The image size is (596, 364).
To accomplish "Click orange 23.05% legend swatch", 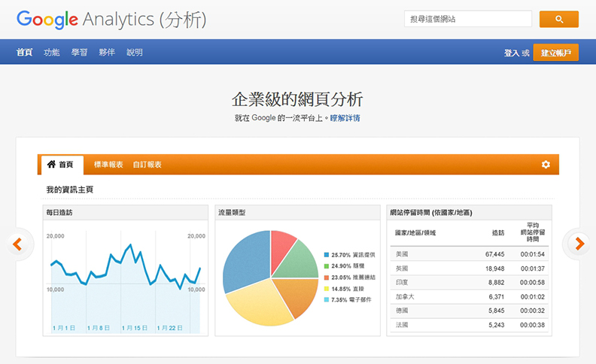I will (327, 278).
